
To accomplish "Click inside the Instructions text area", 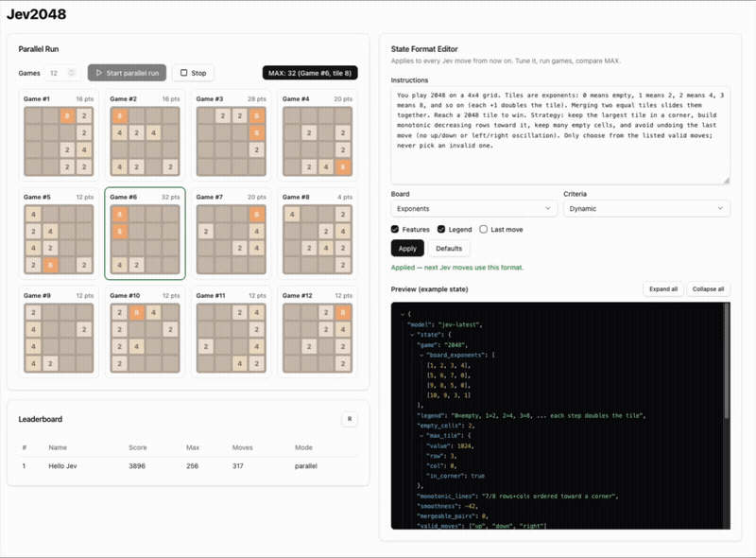I will (560, 135).
